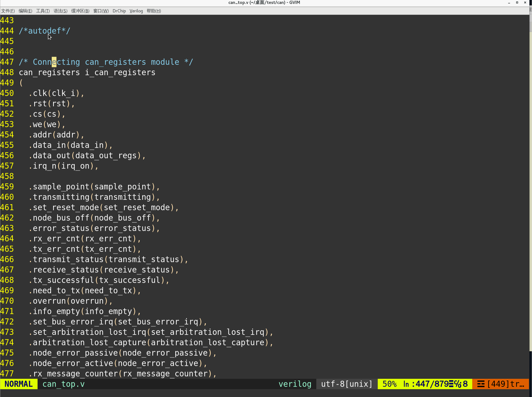Open the DrChip menu
Screen dimensions: 532x397
coord(119,11)
